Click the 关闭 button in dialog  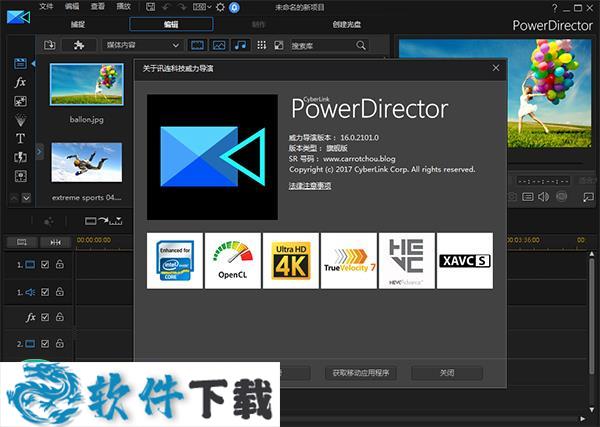[x=446, y=372]
